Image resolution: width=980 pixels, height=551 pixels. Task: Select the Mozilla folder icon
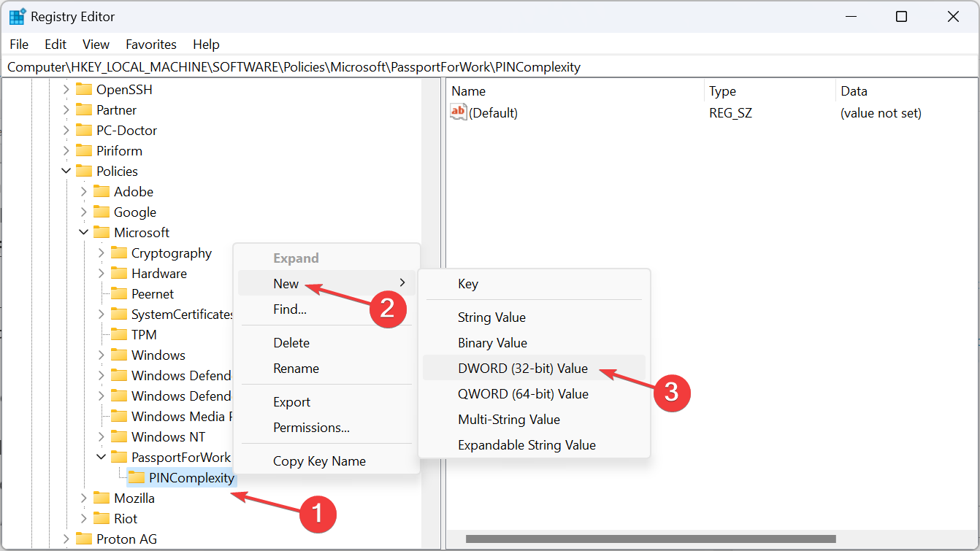102,498
